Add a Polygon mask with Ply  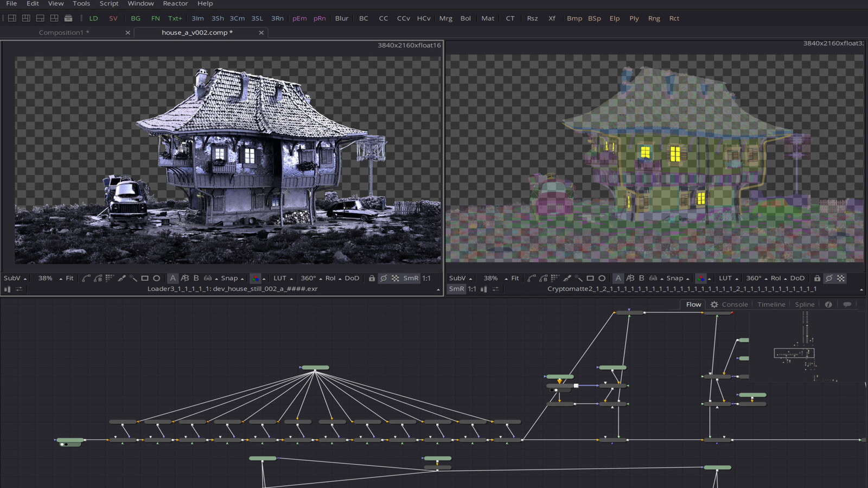[634, 18]
